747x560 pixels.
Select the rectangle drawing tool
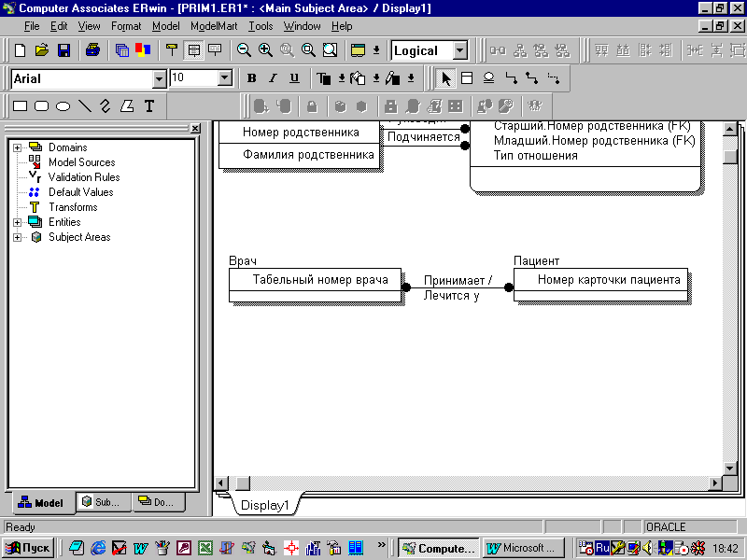coord(20,106)
